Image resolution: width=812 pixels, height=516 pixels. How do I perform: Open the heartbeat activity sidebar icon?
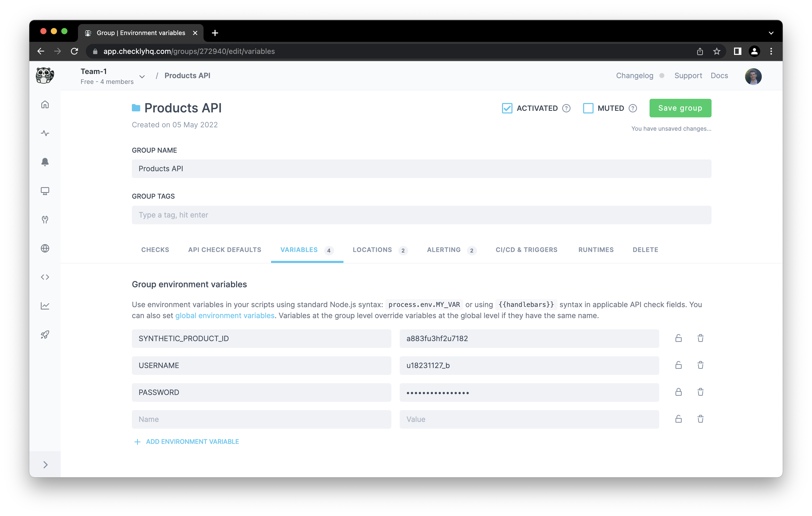[x=45, y=133]
